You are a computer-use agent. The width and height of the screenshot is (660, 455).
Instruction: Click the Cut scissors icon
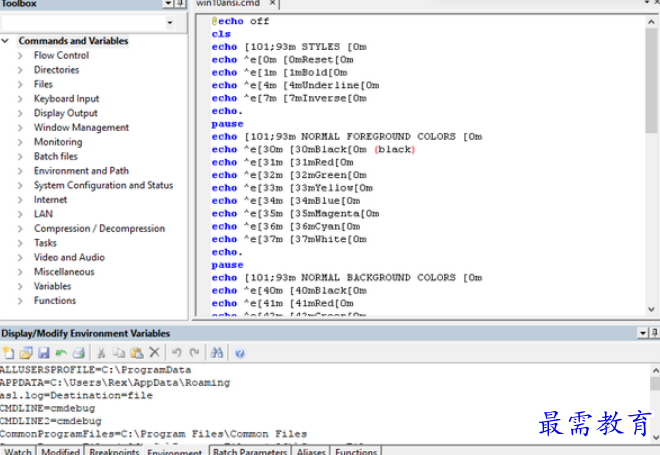(x=101, y=353)
